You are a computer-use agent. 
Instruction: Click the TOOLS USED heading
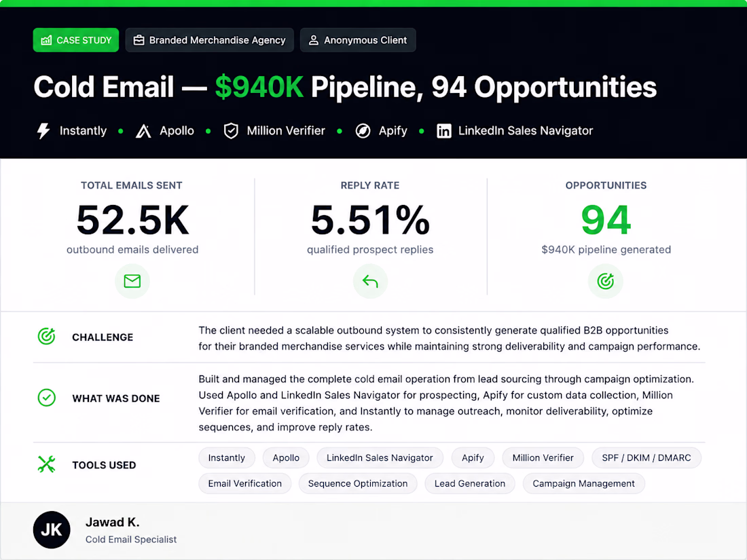pos(104,465)
